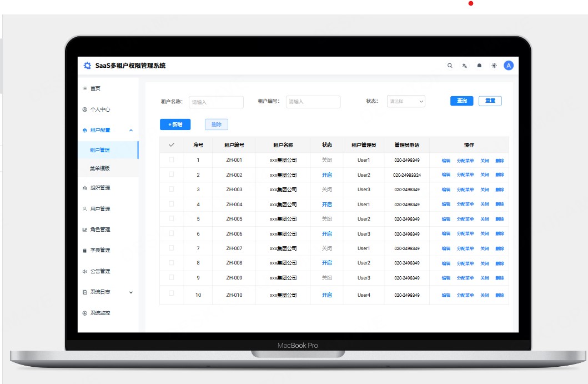Click 关闭 action for row ZH-008
The height and width of the screenshot is (384, 588).
pyautogui.click(x=485, y=263)
